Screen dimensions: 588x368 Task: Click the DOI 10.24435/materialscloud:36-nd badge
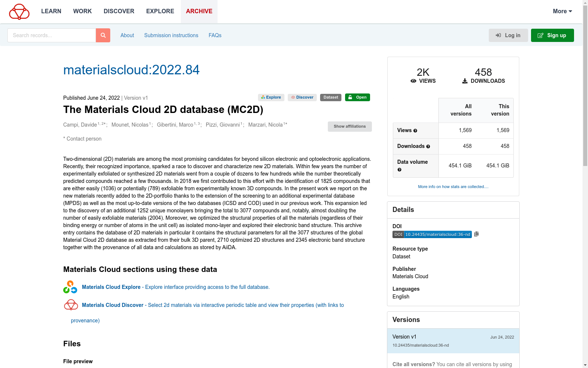pyautogui.click(x=432, y=234)
